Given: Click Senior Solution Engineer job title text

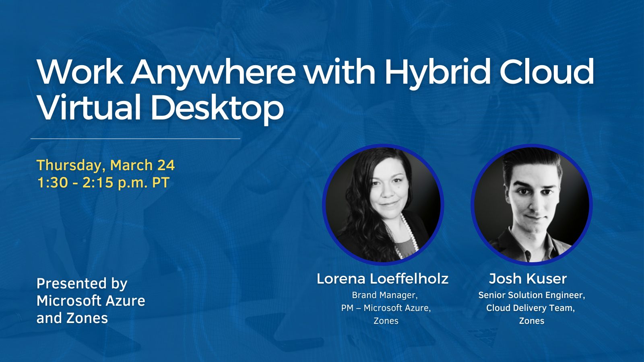Looking at the screenshot, I should click(532, 296).
